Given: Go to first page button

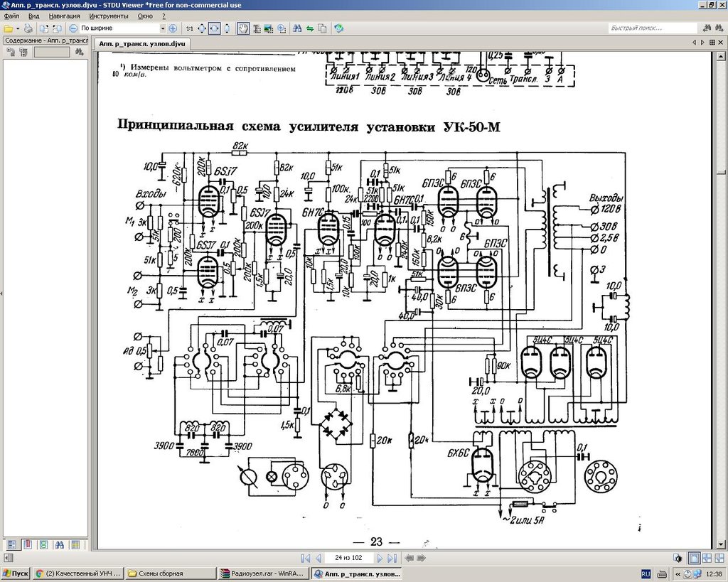Looking at the screenshot, I should point(306,559).
